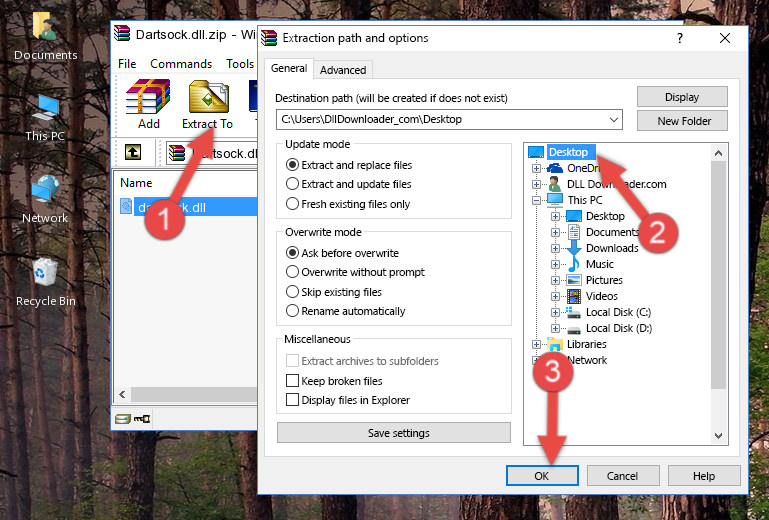
Task: Choose Extract and update files option
Action: point(292,184)
